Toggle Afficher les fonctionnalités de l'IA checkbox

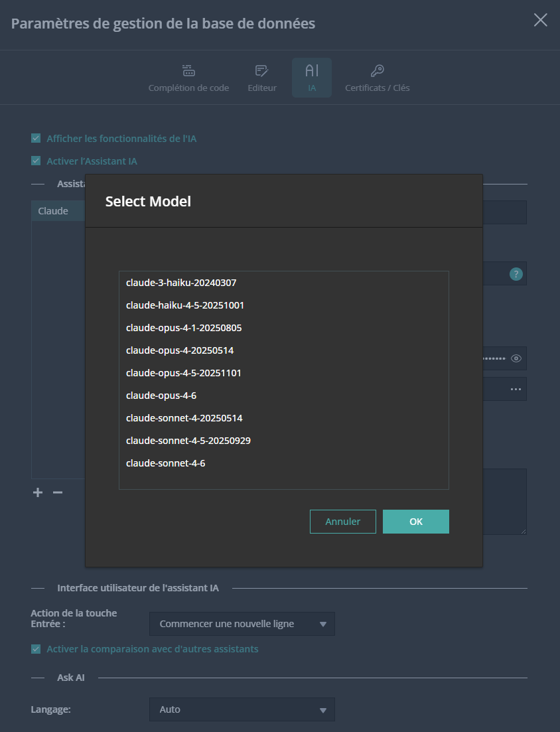click(x=36, y=138)
